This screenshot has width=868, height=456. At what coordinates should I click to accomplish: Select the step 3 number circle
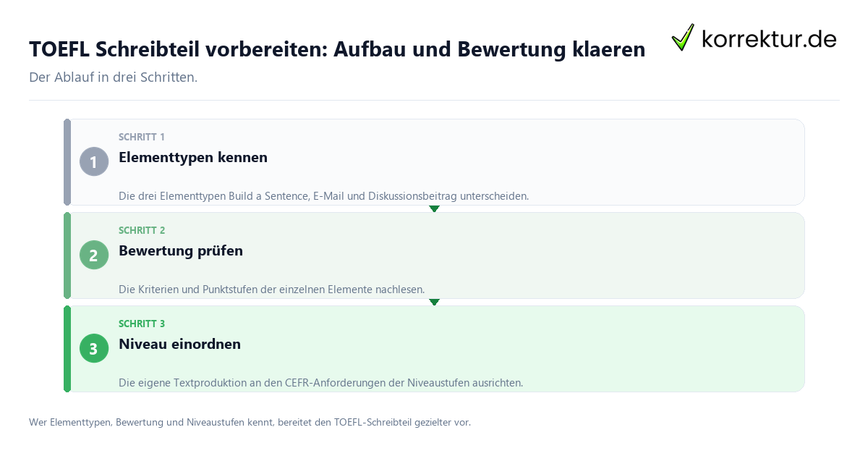click(x=94, y=348)
